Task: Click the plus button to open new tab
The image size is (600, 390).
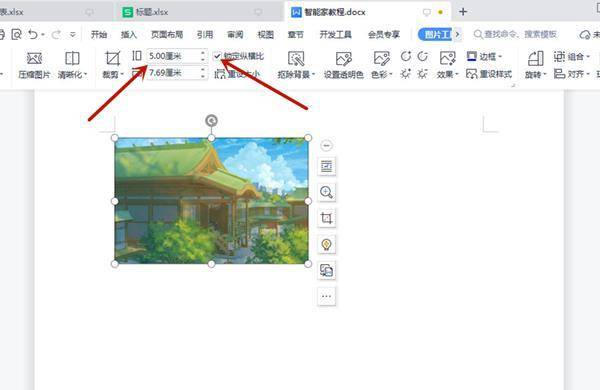Action: pyautogui.click(x=463, y=12)
